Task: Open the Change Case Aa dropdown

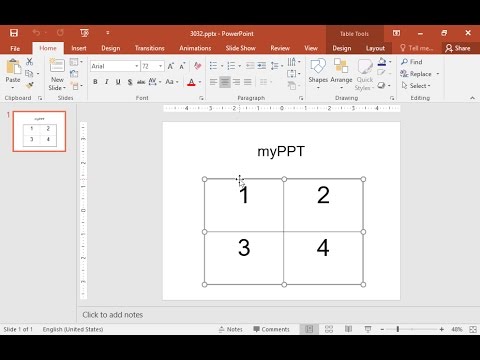Action: tap(172, 82)
